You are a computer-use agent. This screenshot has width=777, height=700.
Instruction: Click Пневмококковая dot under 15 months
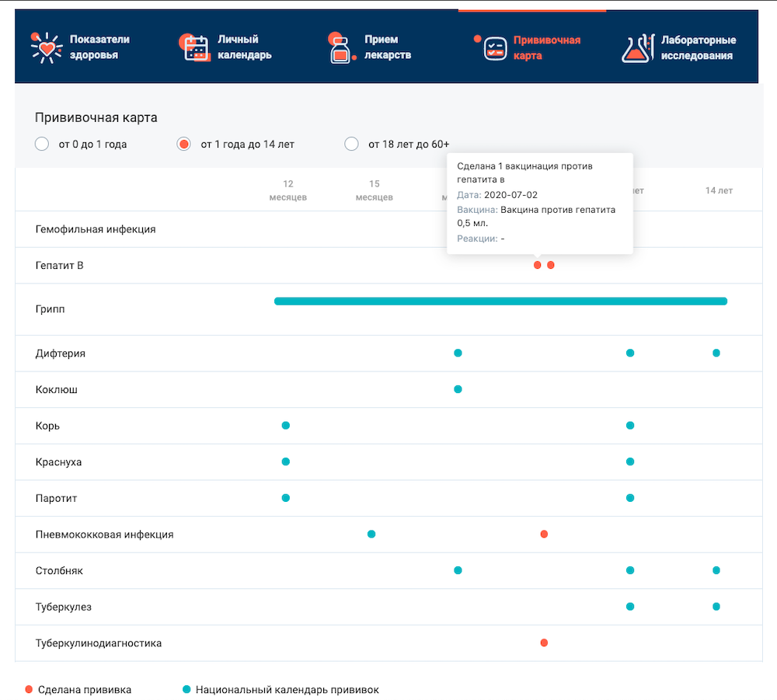point(371,534)
